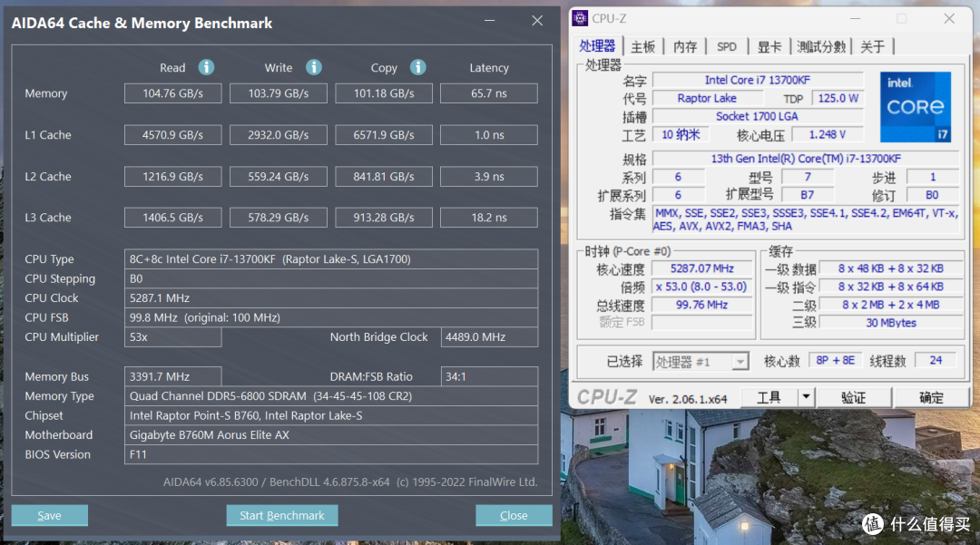
Task: Click the 总线速度 99.76 MHz value
Action: pyautogui.click(x=701, y=305)
